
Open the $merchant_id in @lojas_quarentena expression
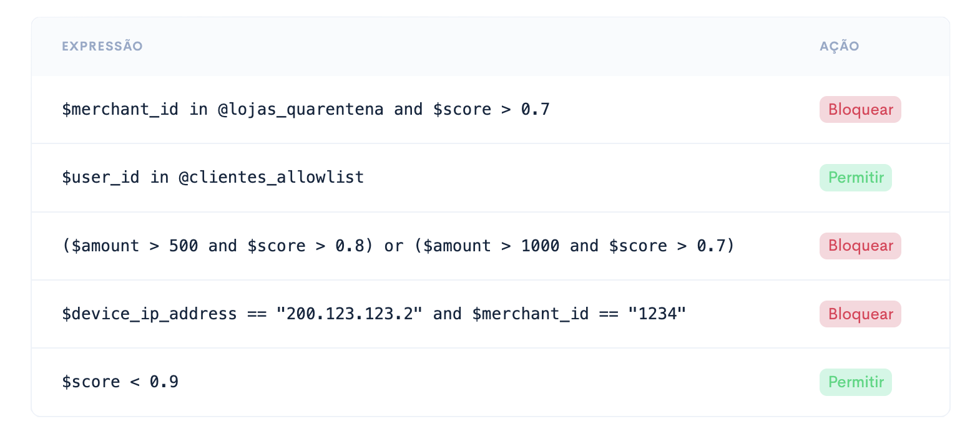click(x=306, y=110)
